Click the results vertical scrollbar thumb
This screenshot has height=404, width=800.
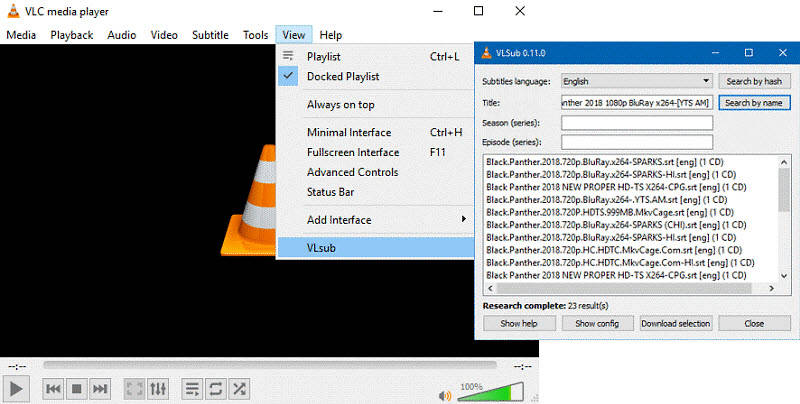784,189
